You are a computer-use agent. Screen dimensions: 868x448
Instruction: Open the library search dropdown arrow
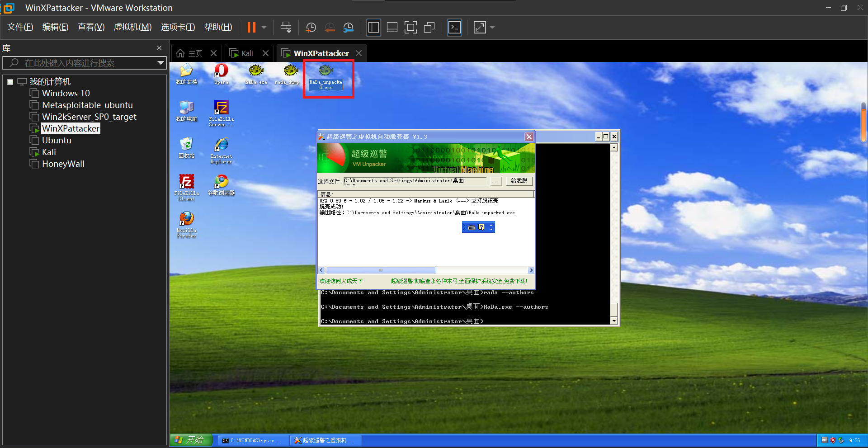[160, 63]
